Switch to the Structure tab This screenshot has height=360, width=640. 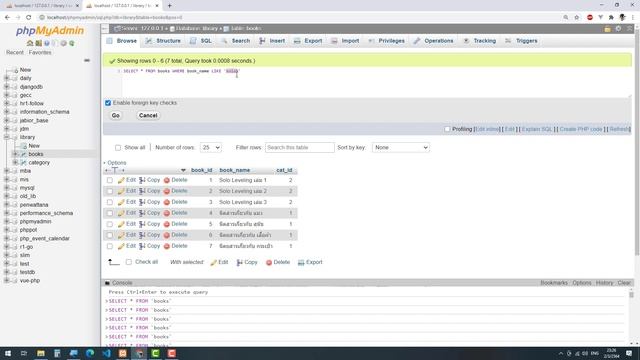point(163,41)
